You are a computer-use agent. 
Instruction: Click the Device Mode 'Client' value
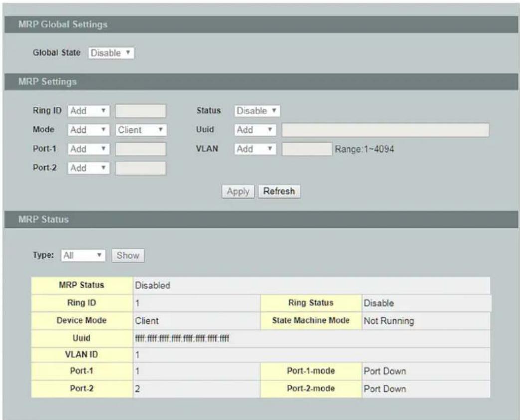click(147, 321)
